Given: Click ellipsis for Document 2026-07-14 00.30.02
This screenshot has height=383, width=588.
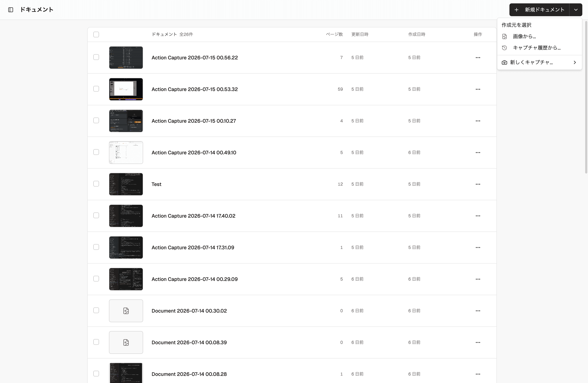Looking at the screenshot, I should click(x=478, y=311).
